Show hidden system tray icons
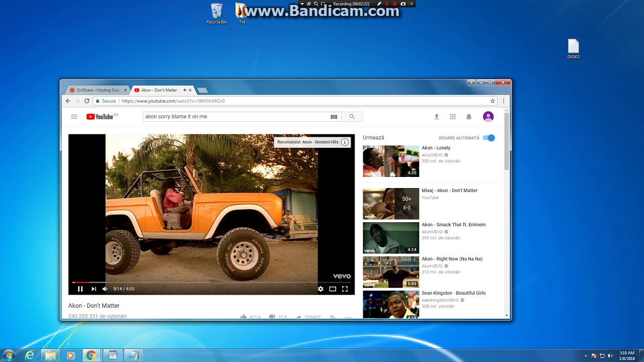The height and width of the screenshot is (362, 644). click(586, 356)
